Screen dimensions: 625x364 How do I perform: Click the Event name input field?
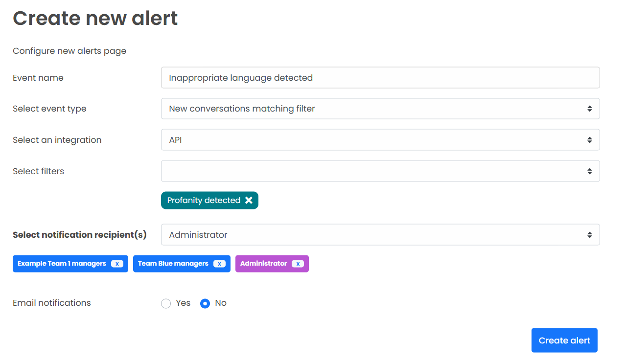pos(380,78)
